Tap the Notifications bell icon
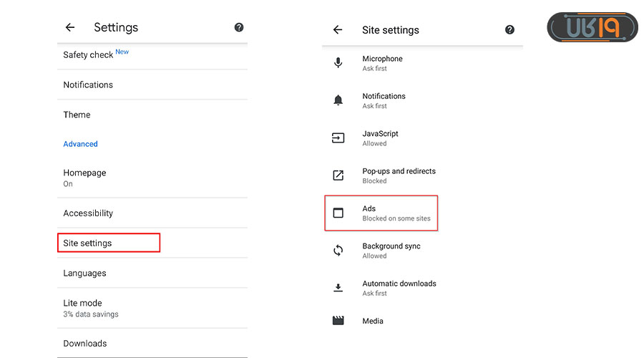 click(x=338, y=101)
